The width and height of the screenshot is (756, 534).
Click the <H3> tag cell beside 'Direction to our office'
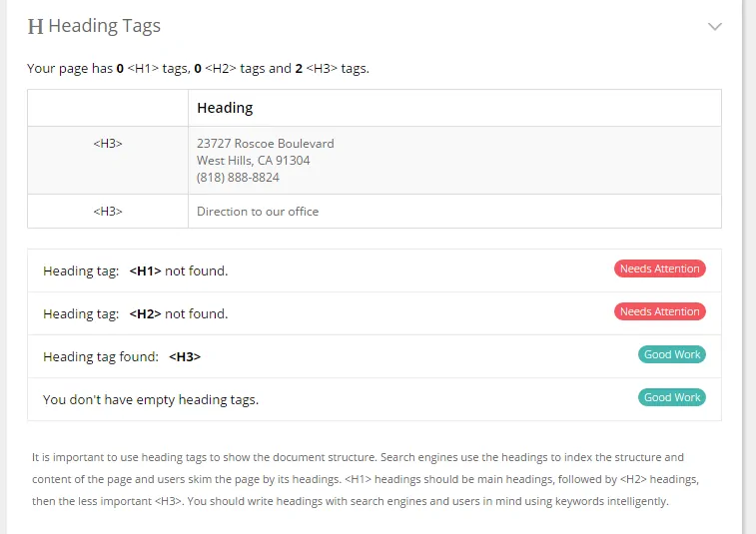click(x=108, y=211)
